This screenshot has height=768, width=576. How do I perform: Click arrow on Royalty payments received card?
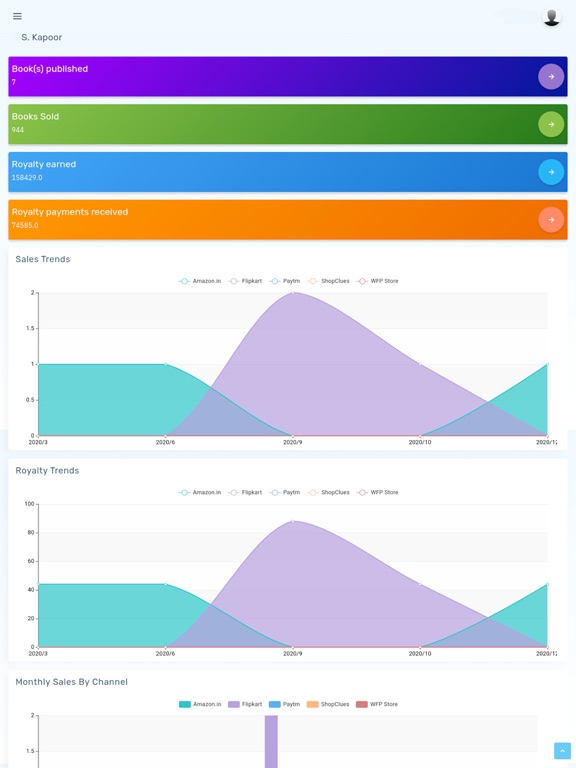tap(551, 219)
